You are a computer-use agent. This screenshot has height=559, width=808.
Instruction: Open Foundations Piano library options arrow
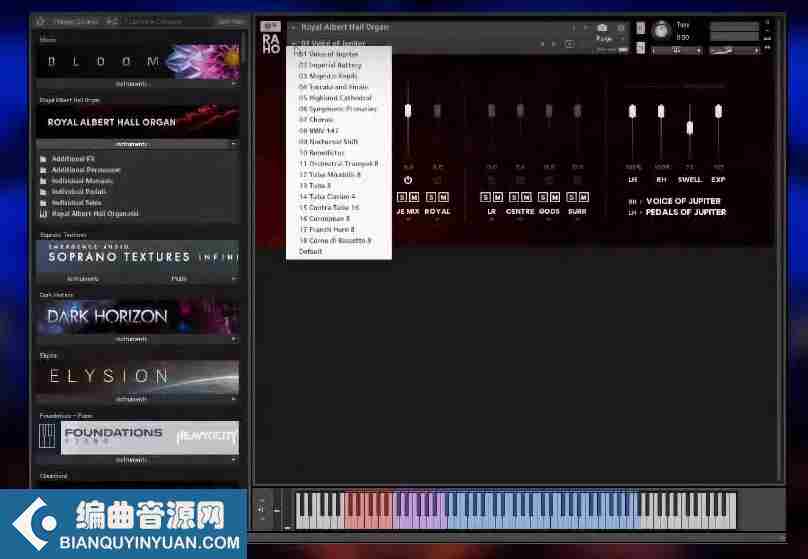(x=234, y=460)
